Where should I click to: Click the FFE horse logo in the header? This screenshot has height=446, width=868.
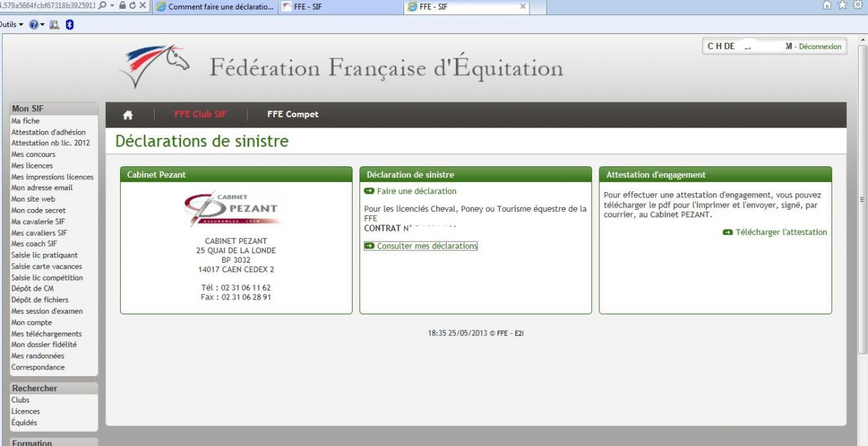coord(155,66)
